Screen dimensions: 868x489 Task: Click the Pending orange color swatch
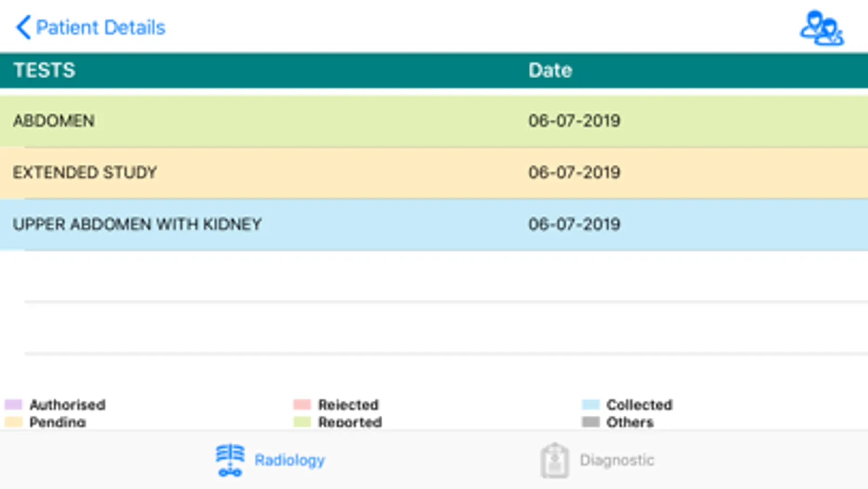[13, 422]
